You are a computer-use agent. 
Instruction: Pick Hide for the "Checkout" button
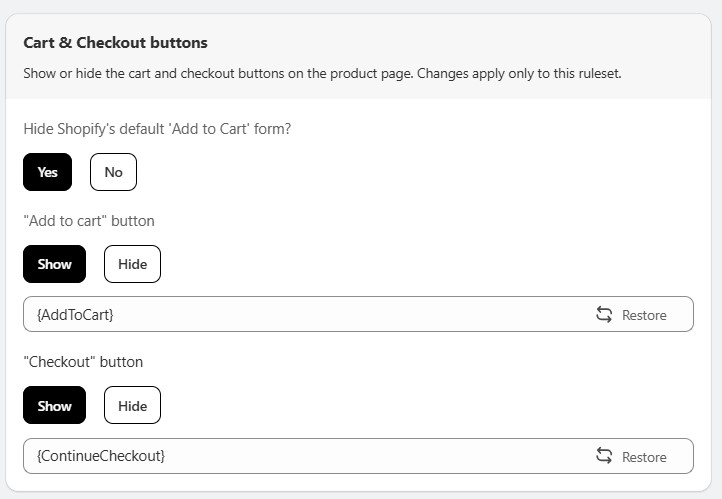(132, 406)
